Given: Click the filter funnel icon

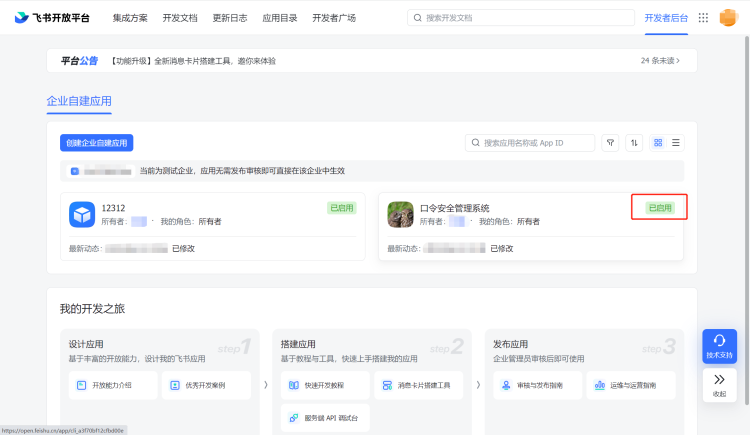Looking at the screenshot, I should point(610,143).
